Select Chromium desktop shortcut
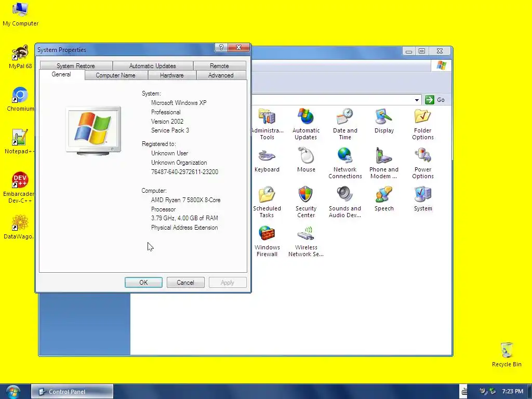 tap(20, 99)
